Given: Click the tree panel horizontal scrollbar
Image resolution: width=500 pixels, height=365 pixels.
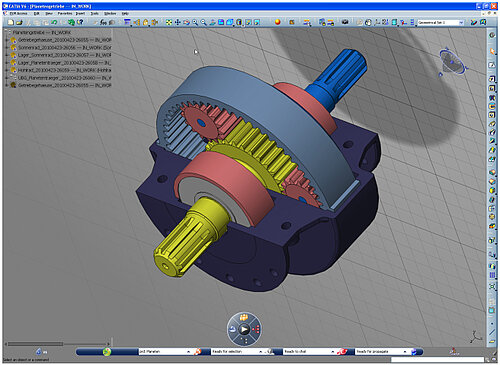Looking at the screenshot, I should 57,344.
